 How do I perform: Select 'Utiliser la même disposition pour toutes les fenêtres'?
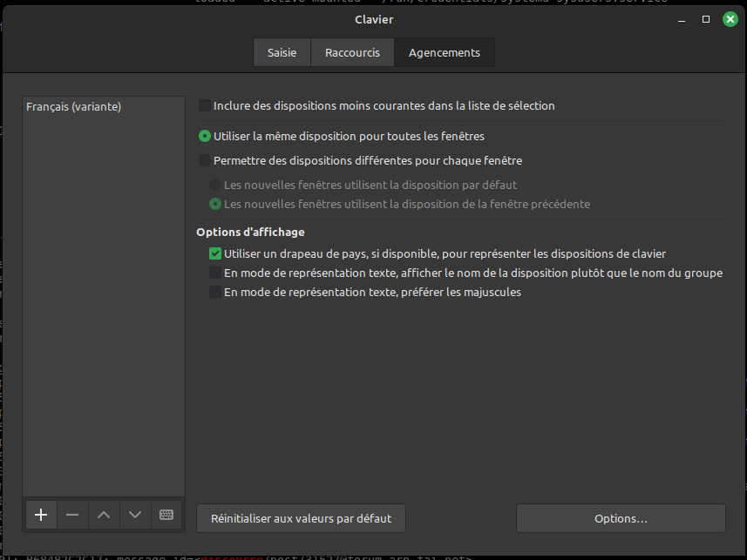tap(205, 136)
